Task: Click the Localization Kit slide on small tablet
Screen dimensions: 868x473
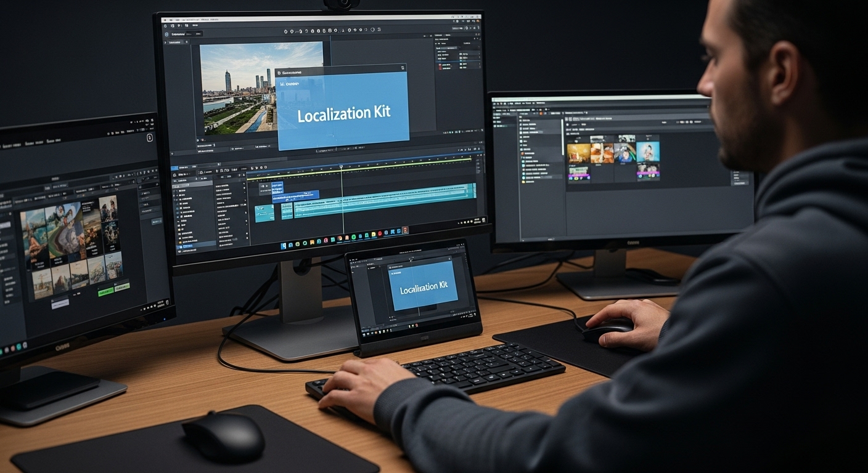Action: pos(423,286)
